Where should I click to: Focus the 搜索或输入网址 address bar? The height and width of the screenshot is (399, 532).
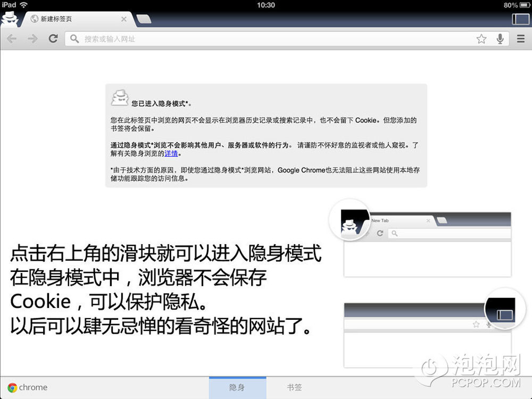[x=287, y=39]
